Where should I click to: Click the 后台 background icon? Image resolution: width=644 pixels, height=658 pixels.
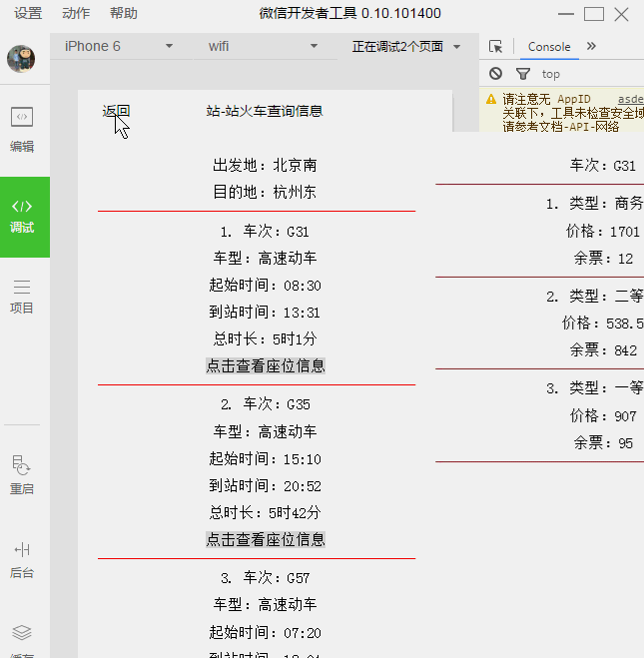coord(22,550)
